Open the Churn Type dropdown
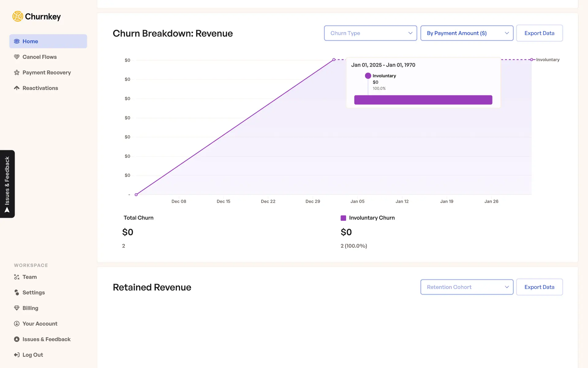588x368 pixels. 370,33
